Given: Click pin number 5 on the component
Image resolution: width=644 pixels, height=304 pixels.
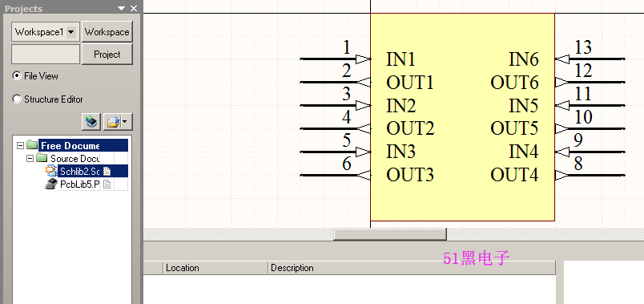Looking at the screenshot, I should [347, 140].
